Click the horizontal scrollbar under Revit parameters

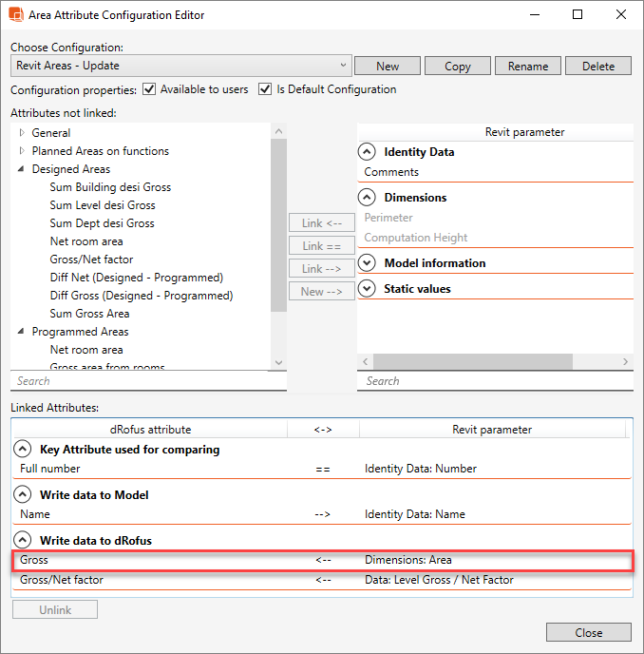[472, 362]
